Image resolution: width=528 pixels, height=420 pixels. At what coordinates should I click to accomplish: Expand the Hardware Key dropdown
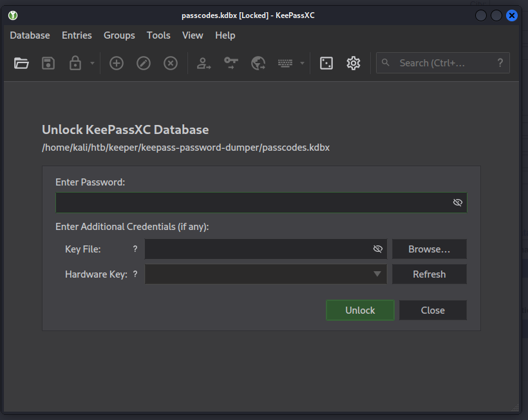(377, 274)
